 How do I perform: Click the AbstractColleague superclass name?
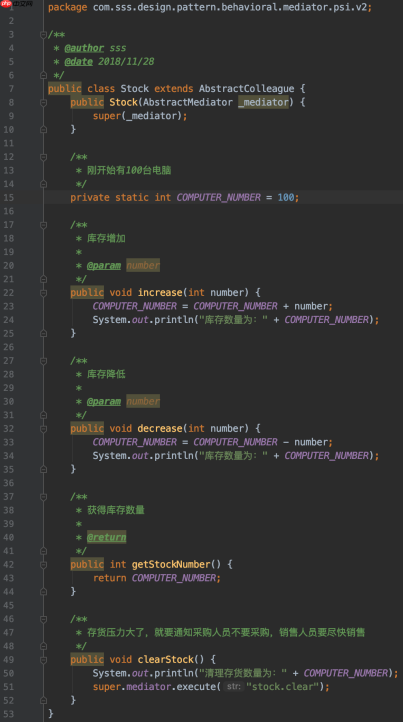click(246, 88)
